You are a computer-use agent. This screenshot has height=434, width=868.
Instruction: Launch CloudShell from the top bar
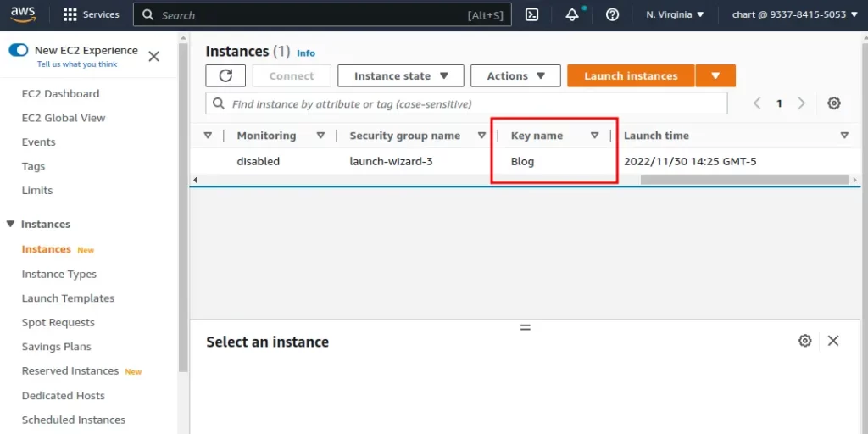[x=532, y=15]
